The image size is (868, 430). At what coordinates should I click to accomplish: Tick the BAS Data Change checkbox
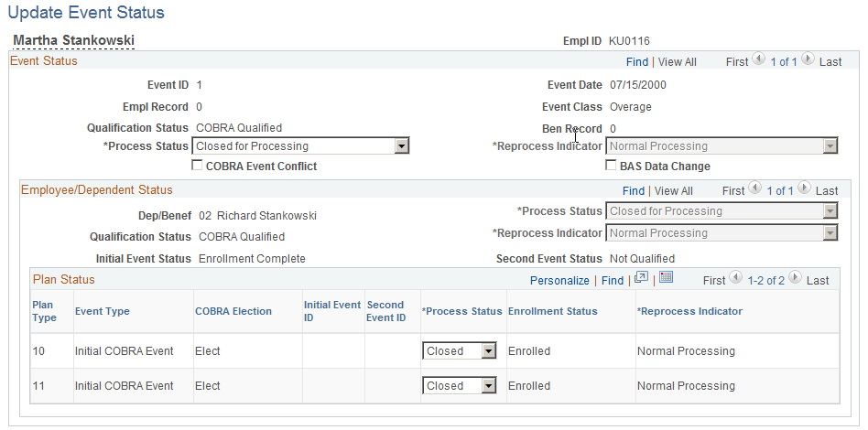(x=611, y=165)
